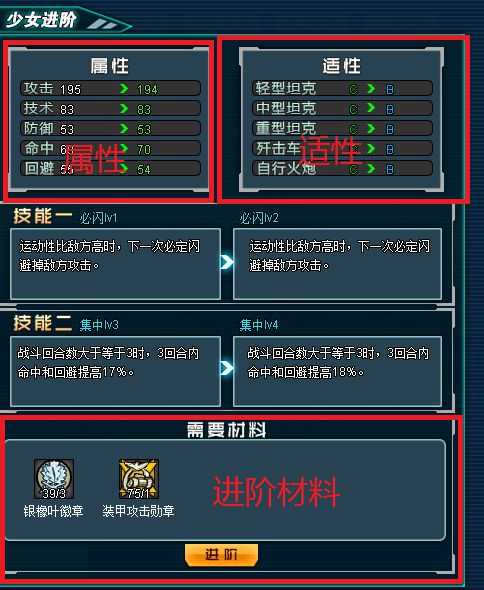Click the 银橡叶徽章 material icon
The width and height of the screenshot is (484, 590).
point(54,479)
